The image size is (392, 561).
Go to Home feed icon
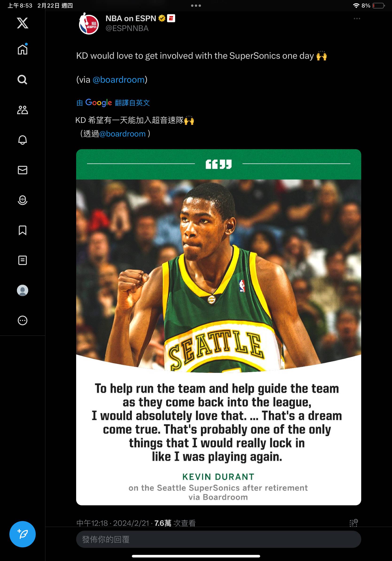click(x=23, y=49)
